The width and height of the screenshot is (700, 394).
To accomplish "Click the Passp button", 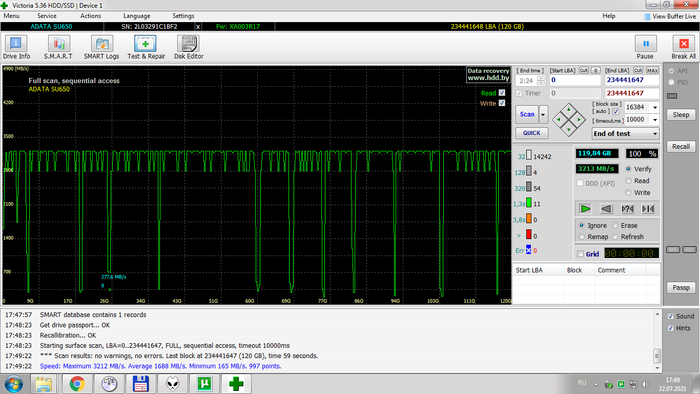I will [681, 287].
